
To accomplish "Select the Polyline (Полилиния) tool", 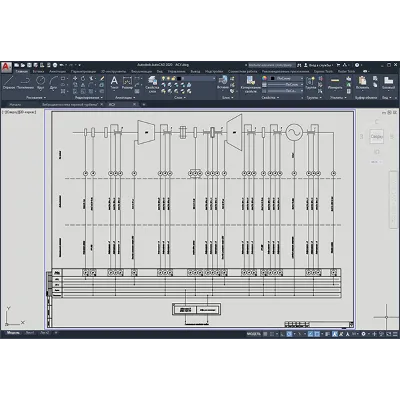I will 25,83.
